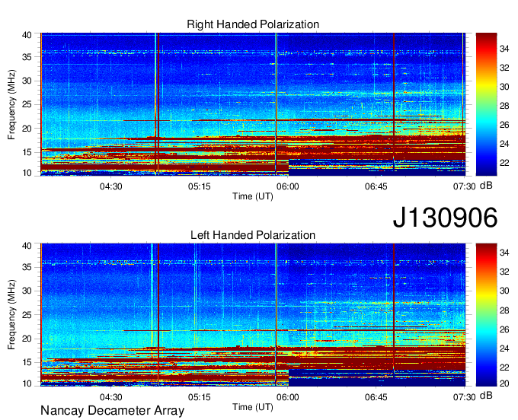Click the "20" value on left-handed colorbar
The height and width of the screenshot is (420, 518).
[x=504, y=383]
